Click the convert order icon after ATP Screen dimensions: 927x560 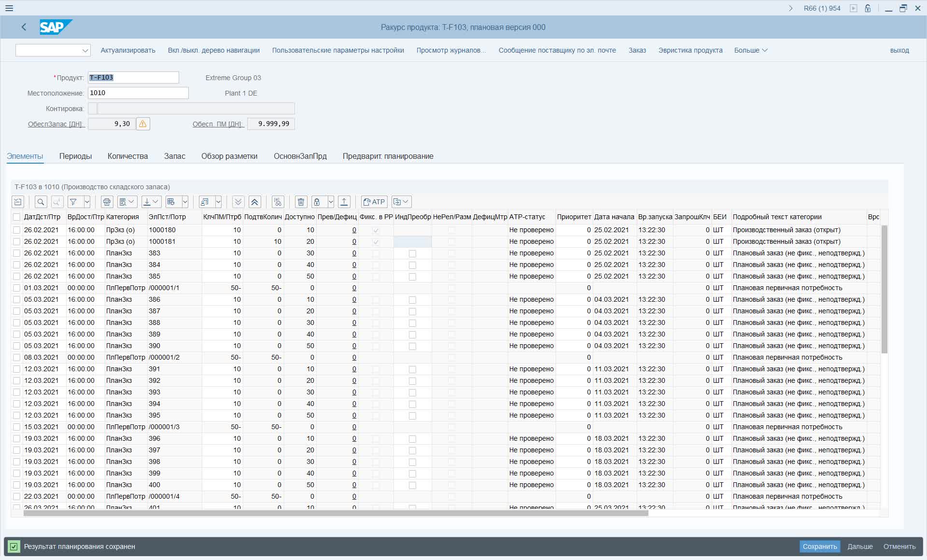[x=401, y=202]
